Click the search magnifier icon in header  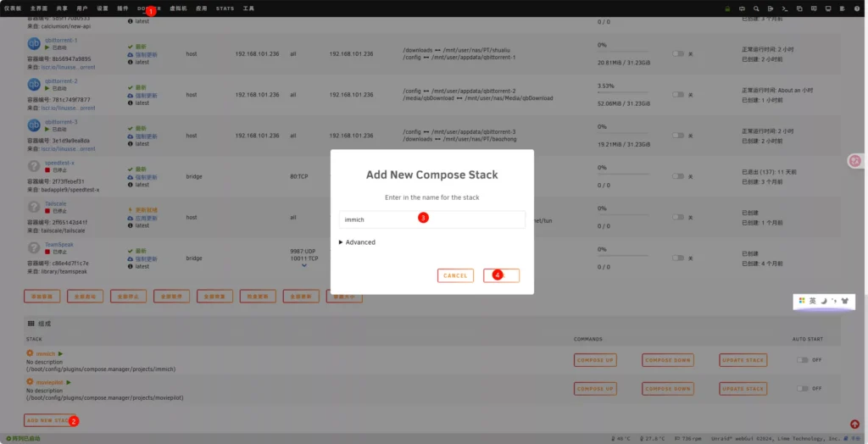click(755, 8)
